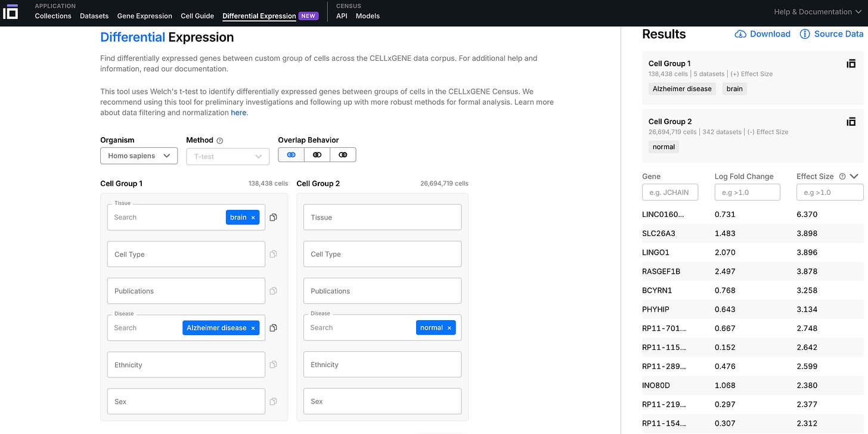Open Cell Group 2 in explorer icon
868x434 pixels.
[851, 122]
